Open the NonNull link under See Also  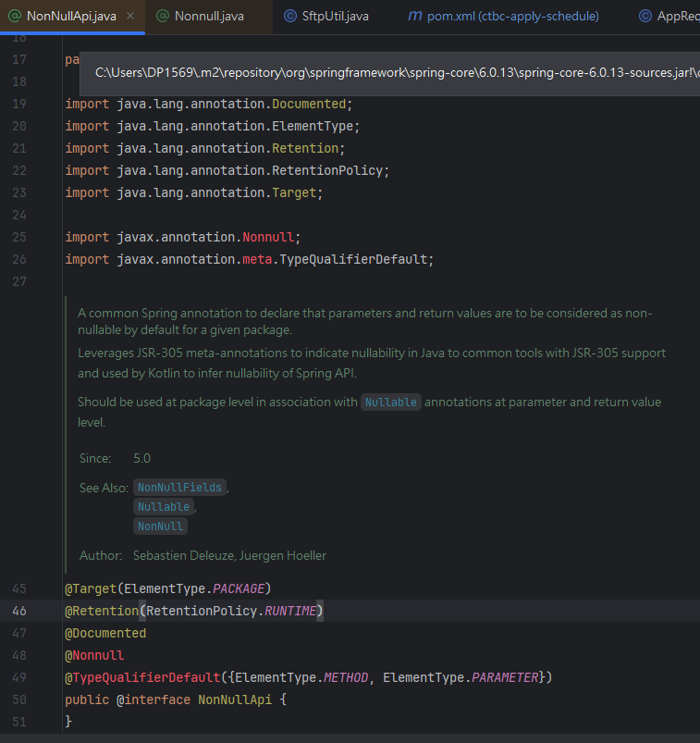[x=160, y=526]
